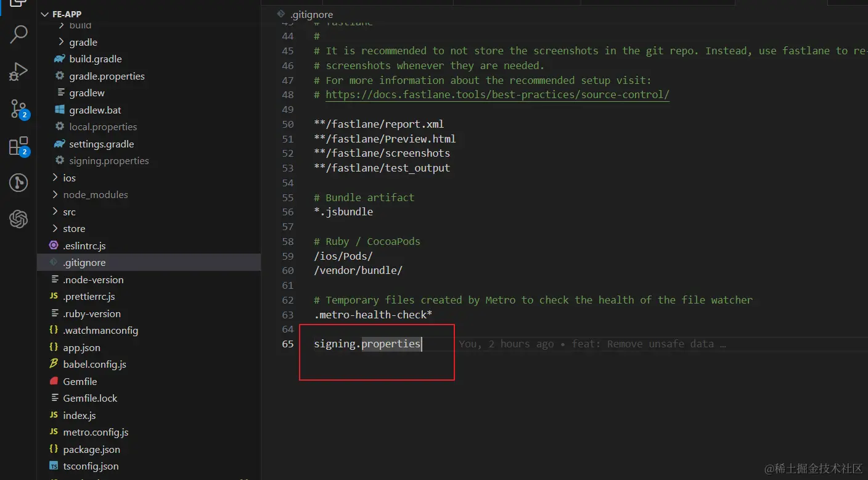Expand the build folder
Screen dimensions: 868x480
click(61, 25)
